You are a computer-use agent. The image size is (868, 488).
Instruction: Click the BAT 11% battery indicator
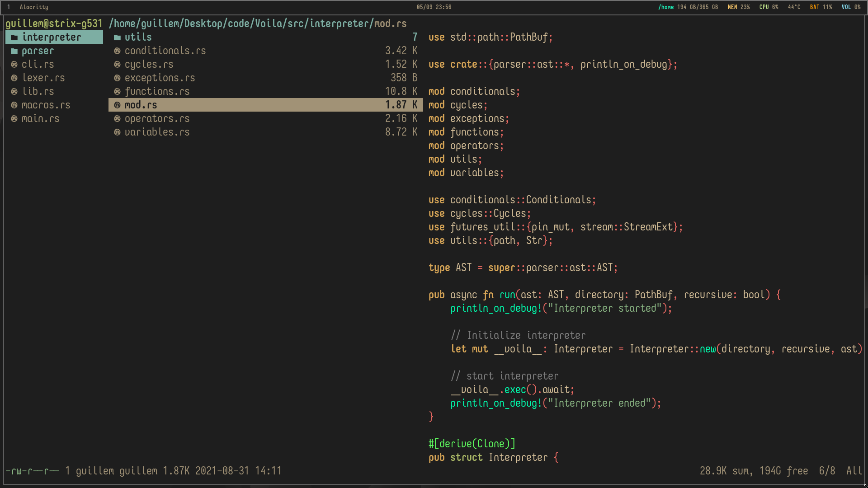[x=821, y=7]
